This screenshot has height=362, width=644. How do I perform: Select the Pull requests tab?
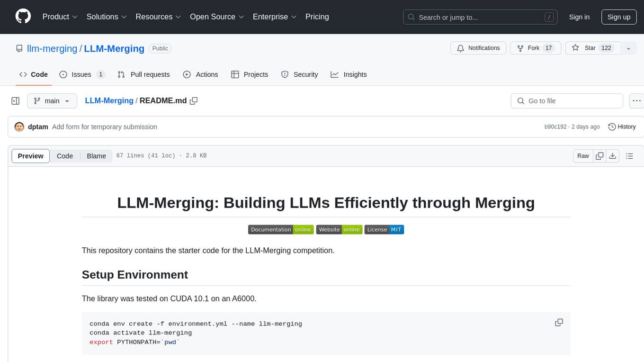click(143, 74)
